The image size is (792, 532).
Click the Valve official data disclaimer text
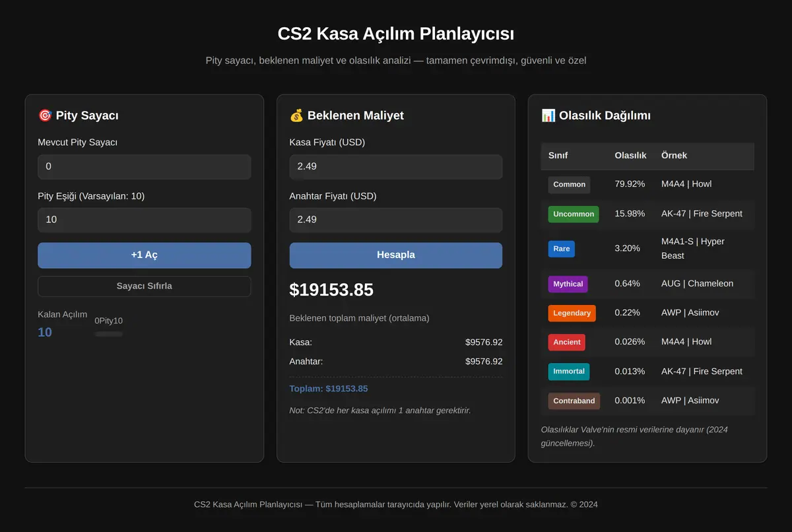[634, 436]
